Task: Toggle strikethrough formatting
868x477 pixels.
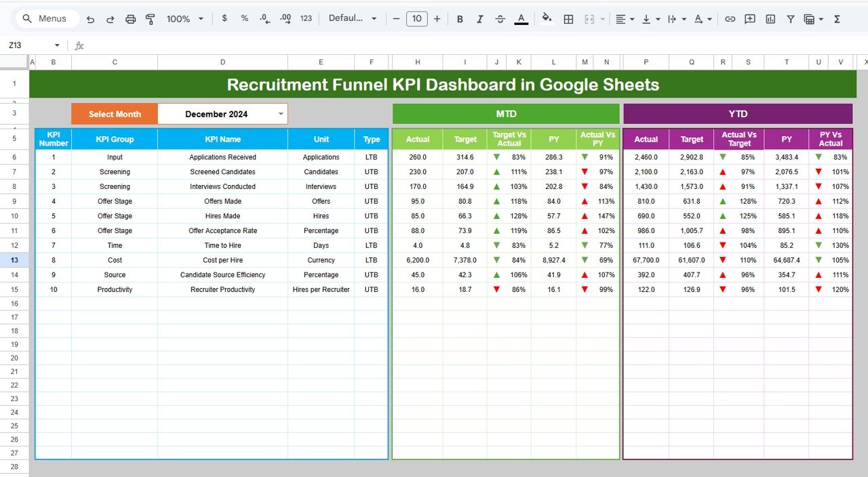Action: click(500, 18)
